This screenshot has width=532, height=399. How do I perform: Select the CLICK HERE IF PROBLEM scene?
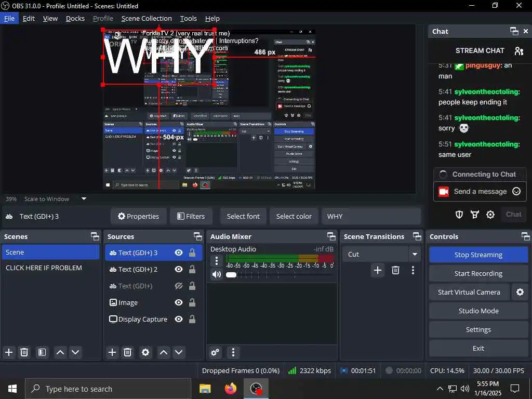[x=50, y=268]
